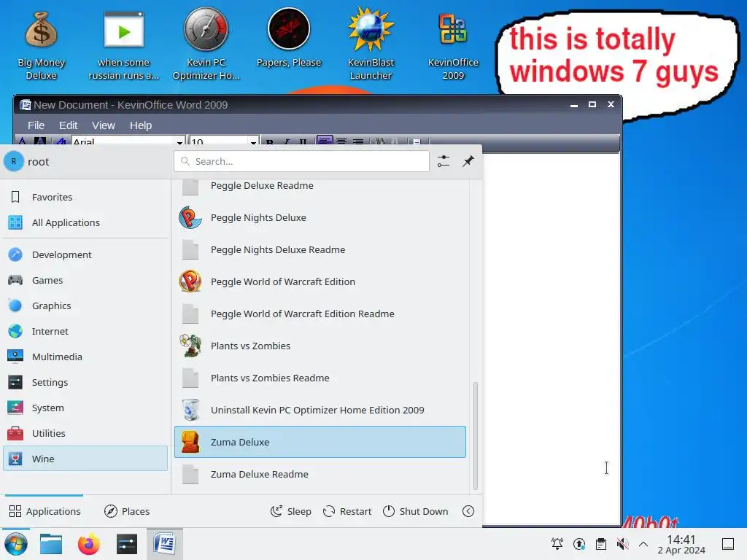Select the Multimedia category
The height and width of the screenshot is (560, 747).
point(85,357)
